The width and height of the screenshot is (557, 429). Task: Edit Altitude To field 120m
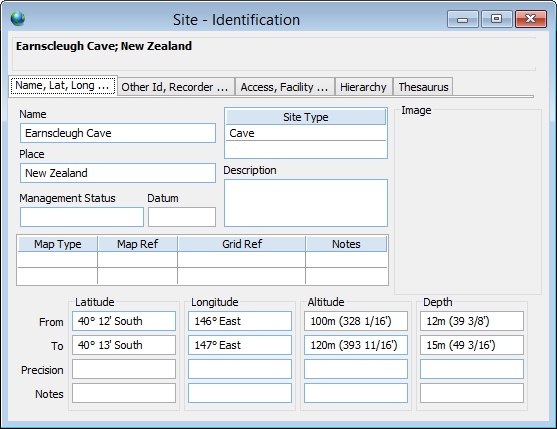click(356, 345)
